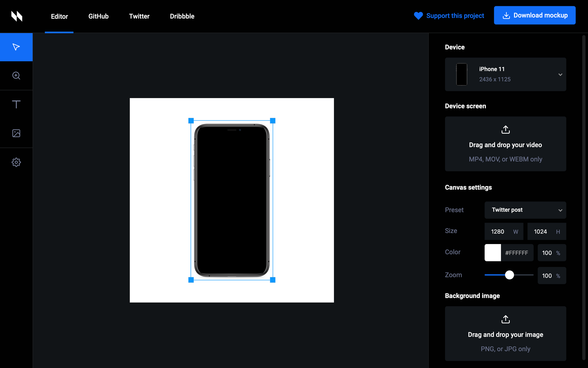Click the iPhone 11 device thumbnail
This screenshot has width=588, height=368.
(462, 74)
